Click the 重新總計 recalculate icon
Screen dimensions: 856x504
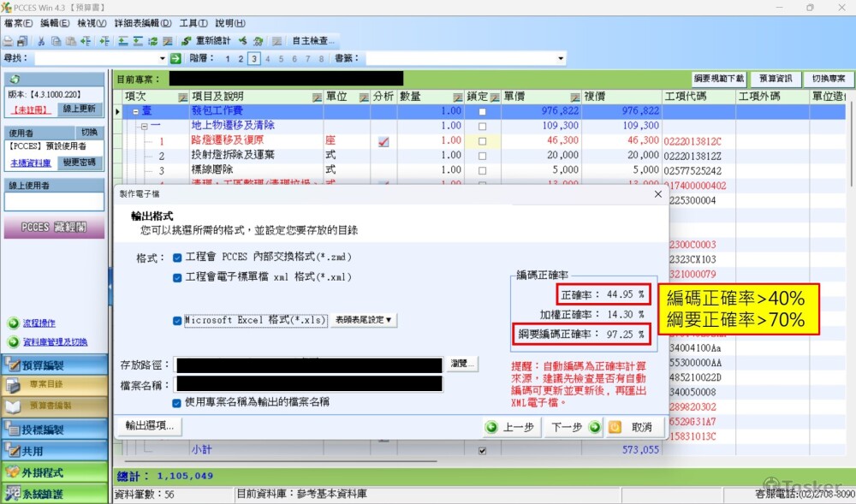pos(187,41)
